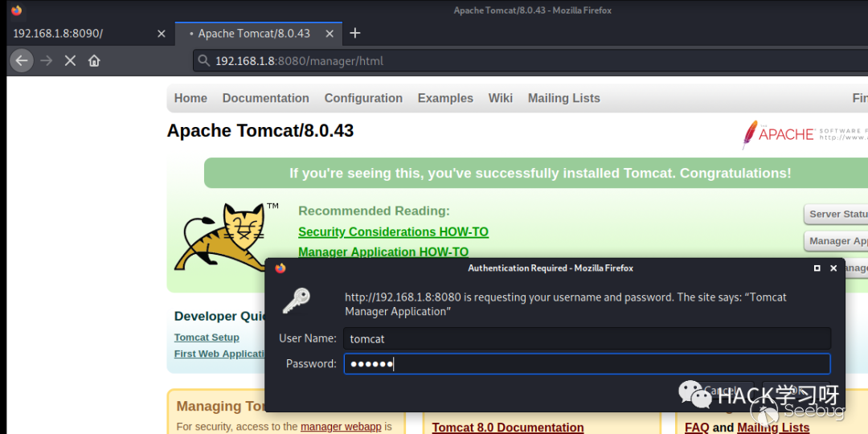The width and height of the screenshot is (868, 434).
Task: Open the Documentation menu item
Action: pos(266,98)
